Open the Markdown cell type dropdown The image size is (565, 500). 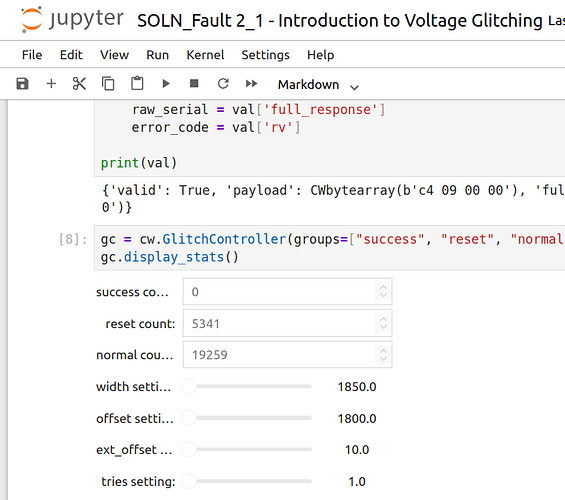(318, 85)
